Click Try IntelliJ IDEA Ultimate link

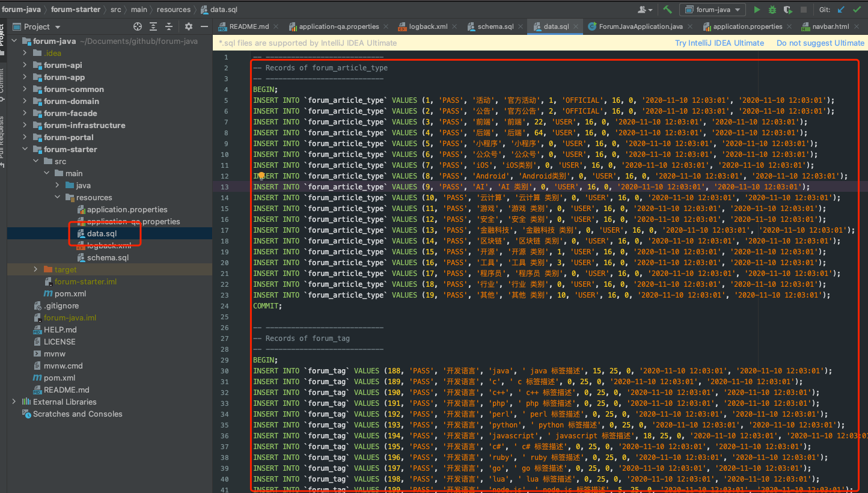pyautogui.click(x=720, y=43)
